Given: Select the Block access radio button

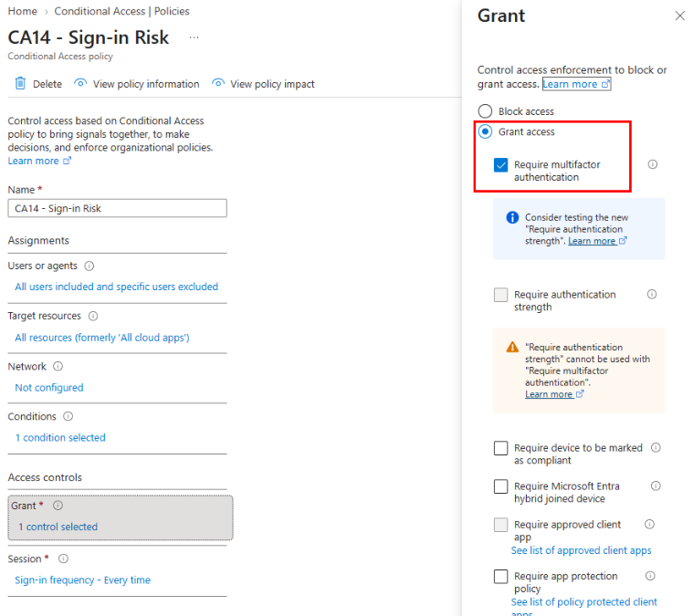Looking at the screenshot, I should click(485, 111).
